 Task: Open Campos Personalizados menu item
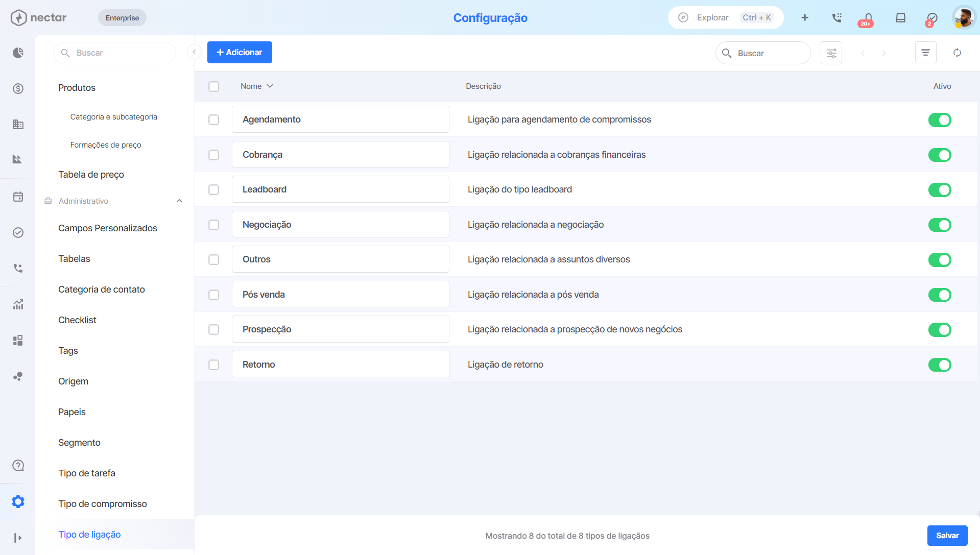[x=108, y=228]
